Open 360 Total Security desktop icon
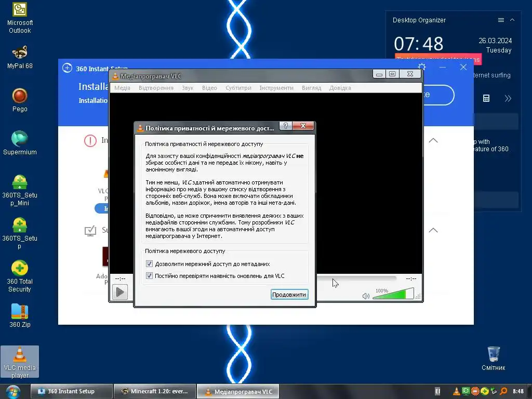This screenshot has width=532, height=399. coord(20,276)
